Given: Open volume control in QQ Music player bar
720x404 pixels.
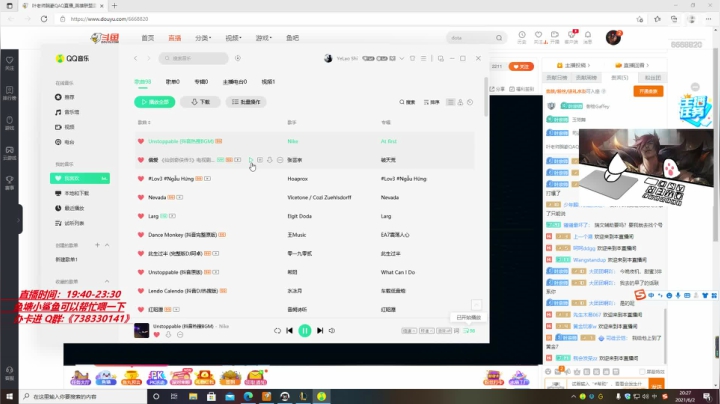Looking at the screenshot, I should tap(332, 331).
